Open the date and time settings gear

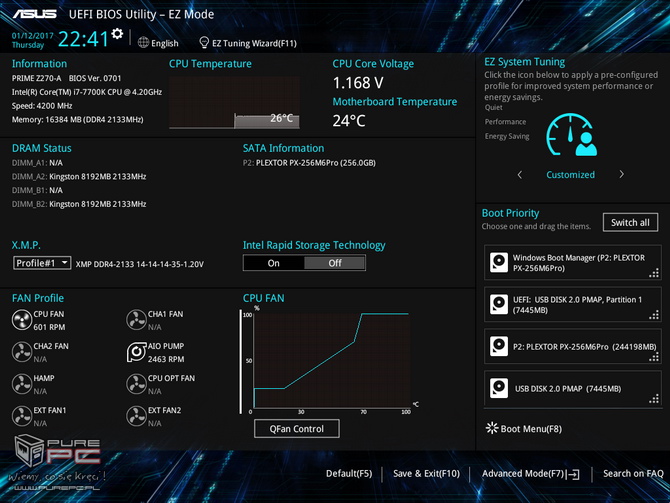(117, 33)
